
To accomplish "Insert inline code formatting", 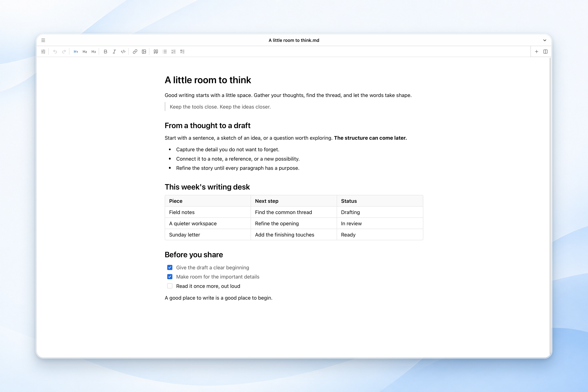I will [123, 52].
